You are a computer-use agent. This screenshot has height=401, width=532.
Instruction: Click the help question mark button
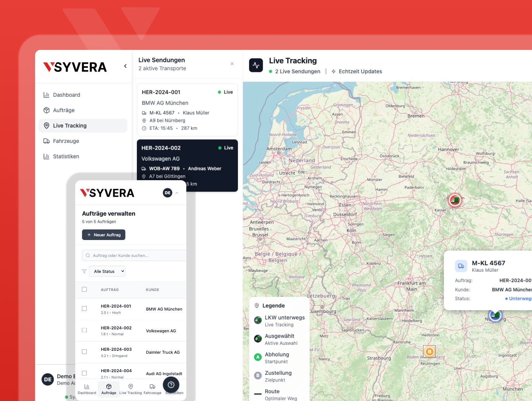pos(171,385)
